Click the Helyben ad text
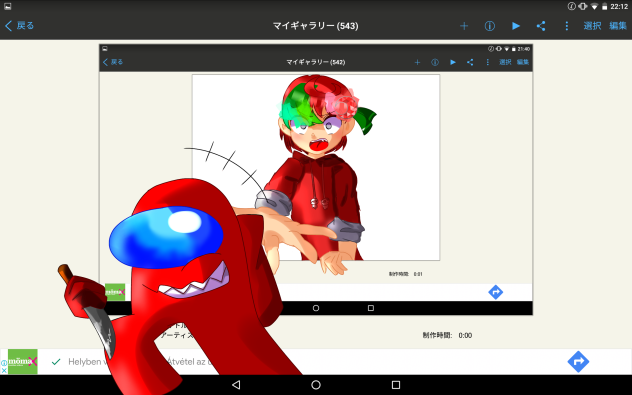632x395 pixels. click(x=85, y=362)
